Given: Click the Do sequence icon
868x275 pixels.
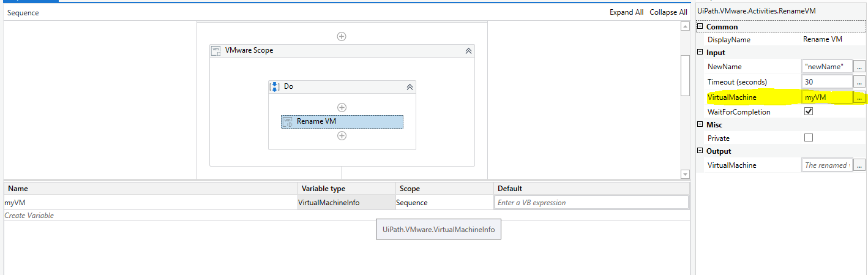Looking at the screenshot, I should 275,87.
